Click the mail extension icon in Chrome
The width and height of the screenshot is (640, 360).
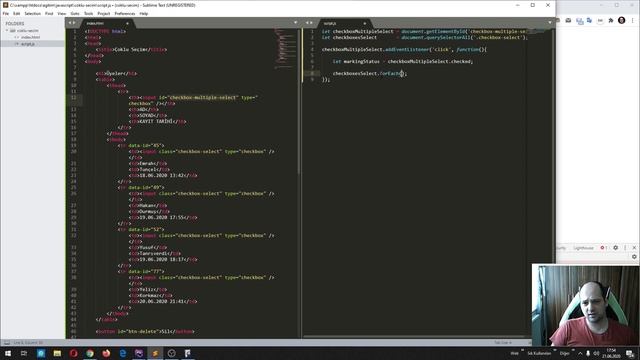tap(568, 20)
